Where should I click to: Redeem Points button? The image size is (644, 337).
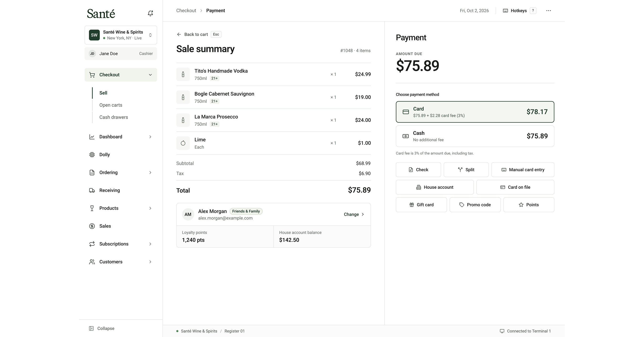529,204
